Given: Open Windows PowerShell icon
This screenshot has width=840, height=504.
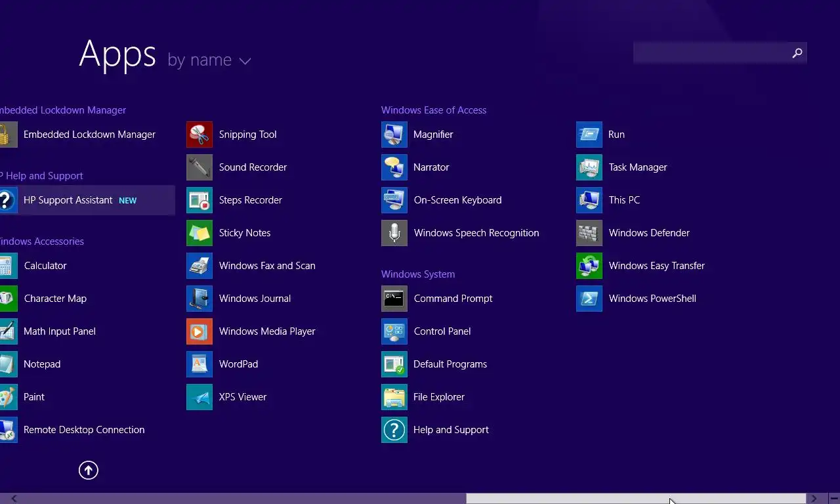Looking at the screenshot, I should point(589,299).
